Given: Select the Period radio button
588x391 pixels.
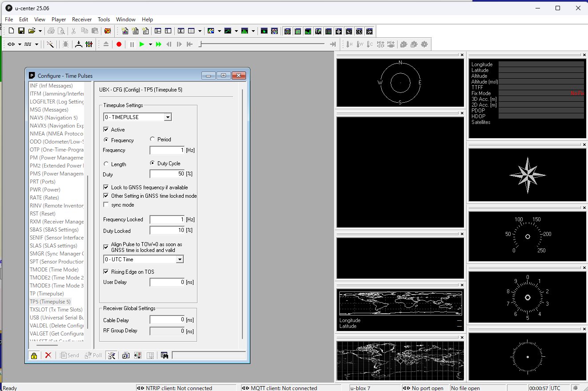Looking at the screenshot, I should tap(153, 140).
